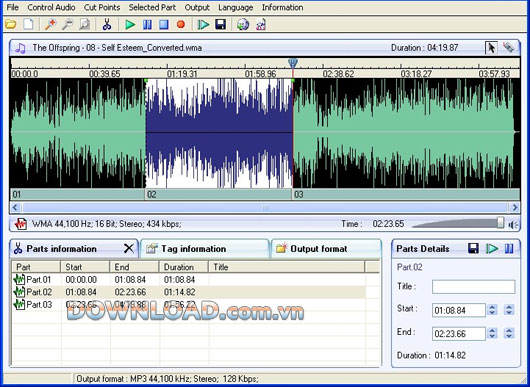Click the Title input field in Parts Details
Screen dimensions: 530x387
474,287
